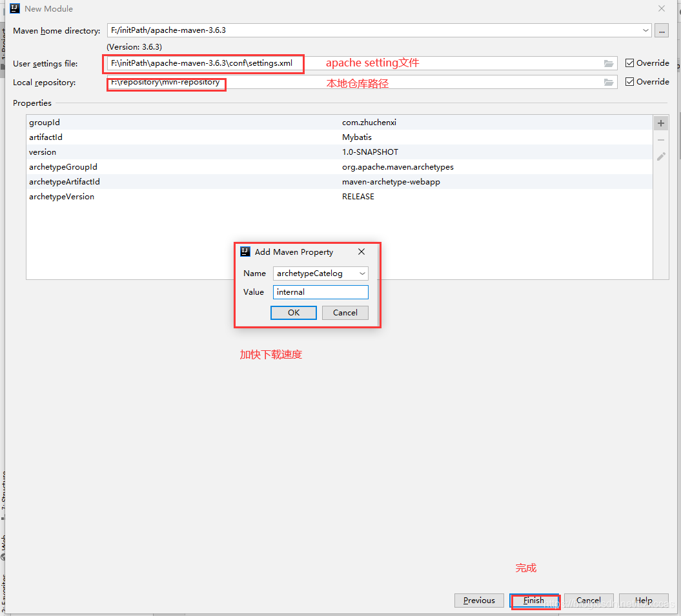681x616 pixels.
Task: Expand the property Name combo box
Action: tap(362, 273)
